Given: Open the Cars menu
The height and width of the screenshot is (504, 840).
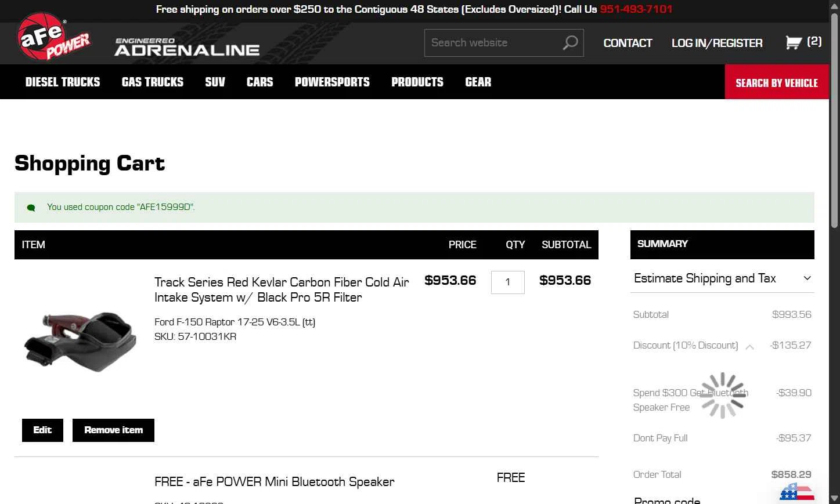Looking at the screenshot, I should tap(259, 82).
